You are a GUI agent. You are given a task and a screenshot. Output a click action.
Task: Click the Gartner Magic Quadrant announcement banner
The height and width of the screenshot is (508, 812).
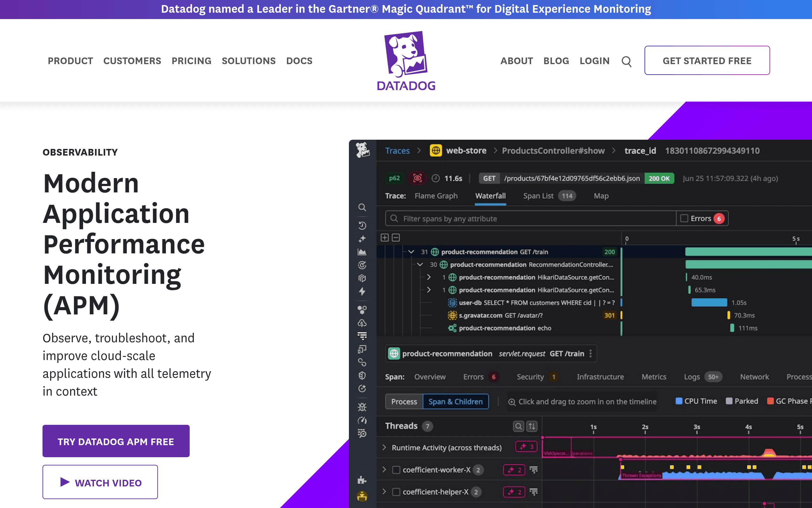[x=406, y=9]
